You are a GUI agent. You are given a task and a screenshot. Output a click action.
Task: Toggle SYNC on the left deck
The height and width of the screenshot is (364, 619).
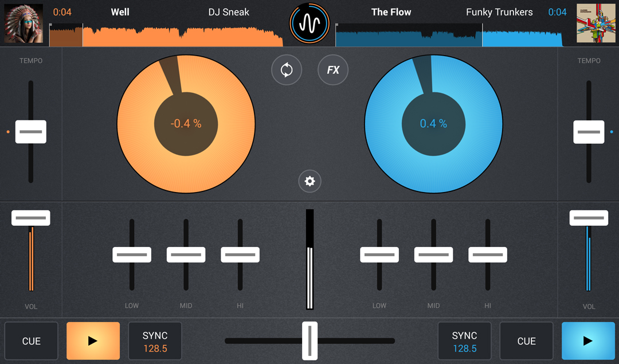[x=155, y=341]
